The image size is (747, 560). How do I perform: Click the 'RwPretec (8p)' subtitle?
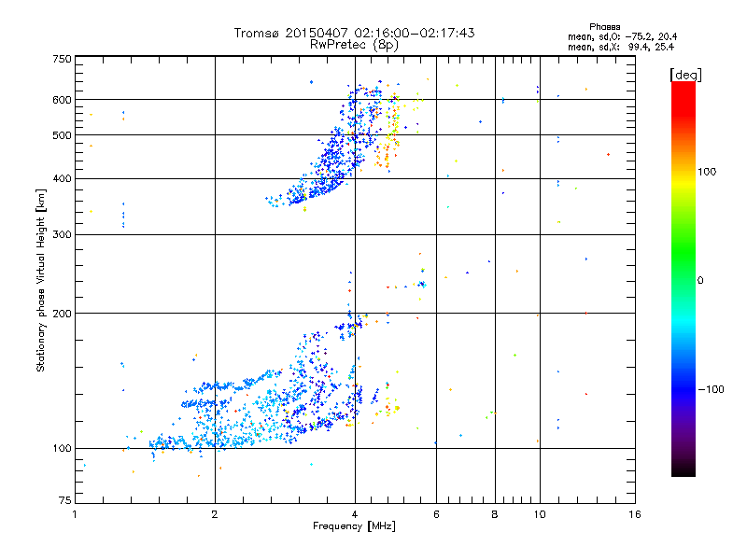pyautogui.click(x=354, y=45)
